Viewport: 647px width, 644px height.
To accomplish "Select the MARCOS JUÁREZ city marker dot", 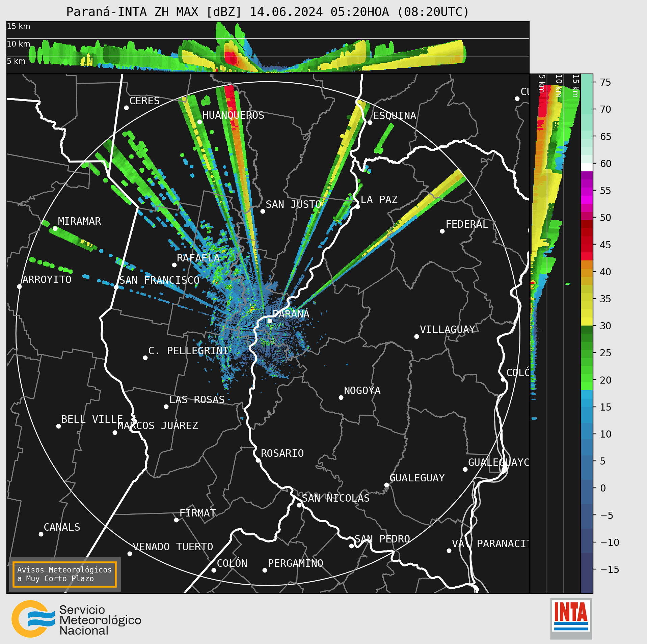I will (115, 432).
